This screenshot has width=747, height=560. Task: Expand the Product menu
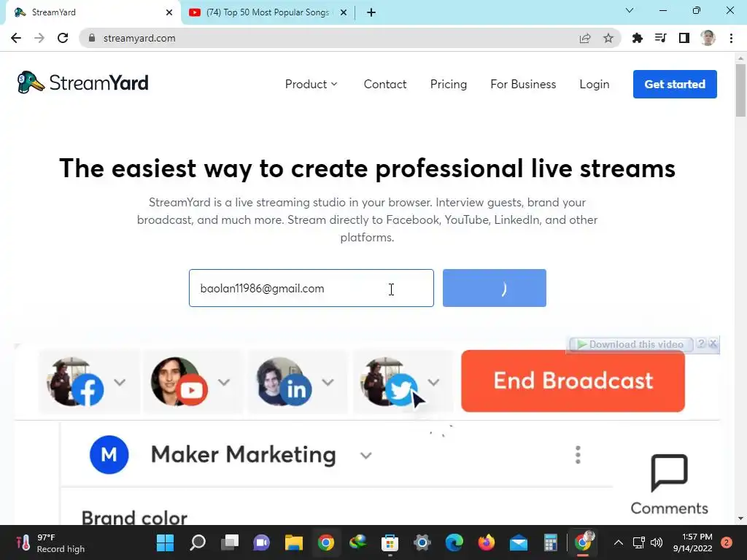tap(311, 85)
